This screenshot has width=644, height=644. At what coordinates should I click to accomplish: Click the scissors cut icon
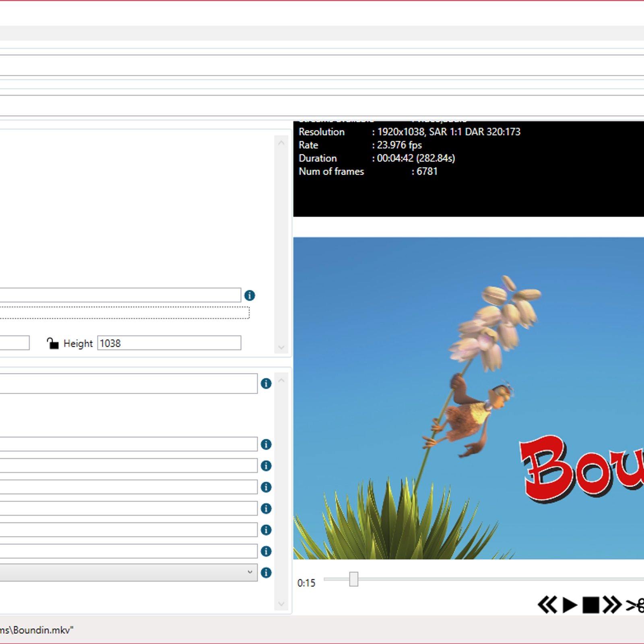pos(636,605)
